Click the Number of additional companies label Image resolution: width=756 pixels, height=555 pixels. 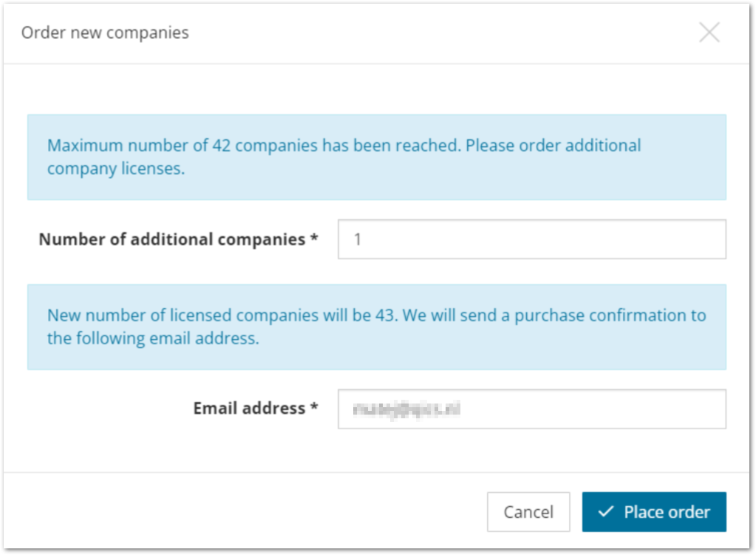coord(178,239)
